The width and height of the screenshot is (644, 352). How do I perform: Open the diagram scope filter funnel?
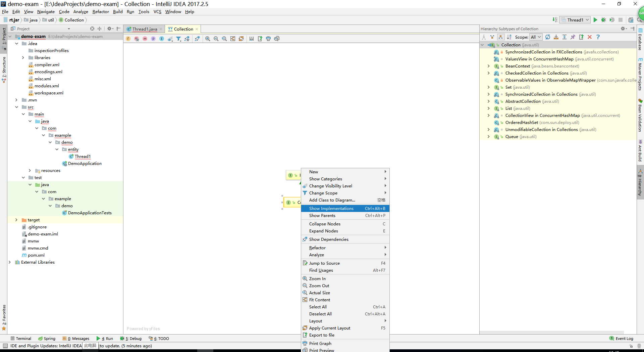coord(178,39)
